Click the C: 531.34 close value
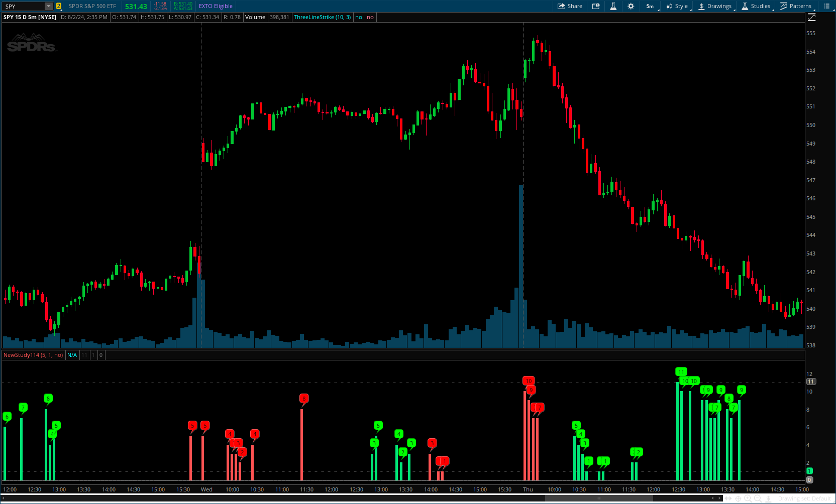Image resolution: width=836 pixels, height=504 pixels. [x=207, y=17]
